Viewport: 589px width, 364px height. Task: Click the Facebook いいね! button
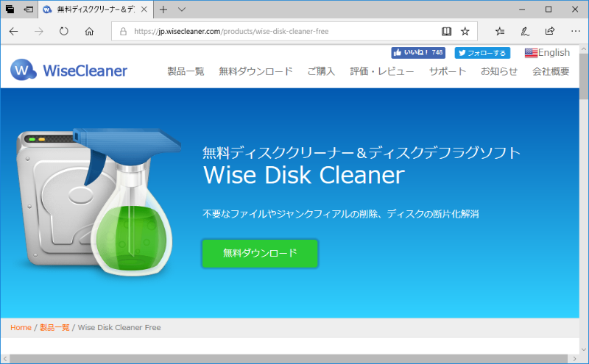tap(418, 52)
